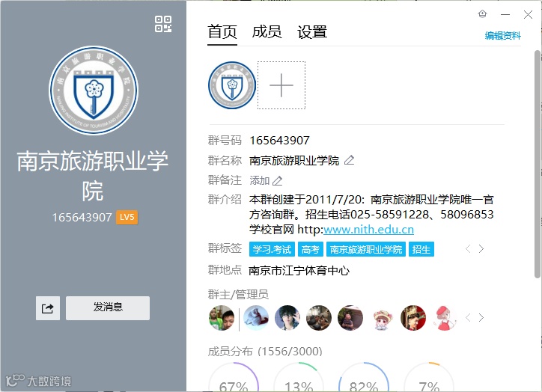Image resolution: width=542 pixels, height=392 pixels.
Task: Open the fourth admin avatar with dark photo
Action: [319, 318]
